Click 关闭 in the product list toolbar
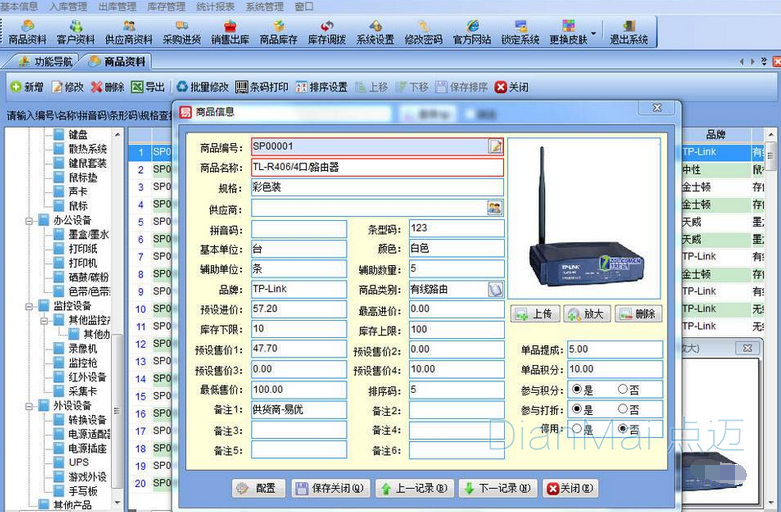Viewport: 781px width, 512px height. tap(512, 87)
